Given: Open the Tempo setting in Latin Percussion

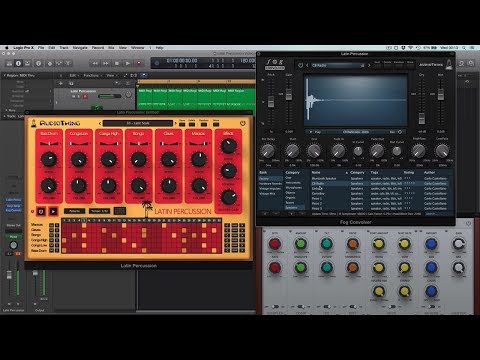Looking at the screenshot, I should 99,211.
